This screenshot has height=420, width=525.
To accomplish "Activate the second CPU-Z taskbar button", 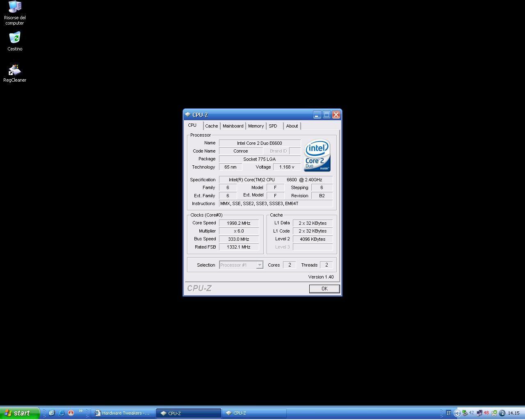I will click(x=254, y=413).
